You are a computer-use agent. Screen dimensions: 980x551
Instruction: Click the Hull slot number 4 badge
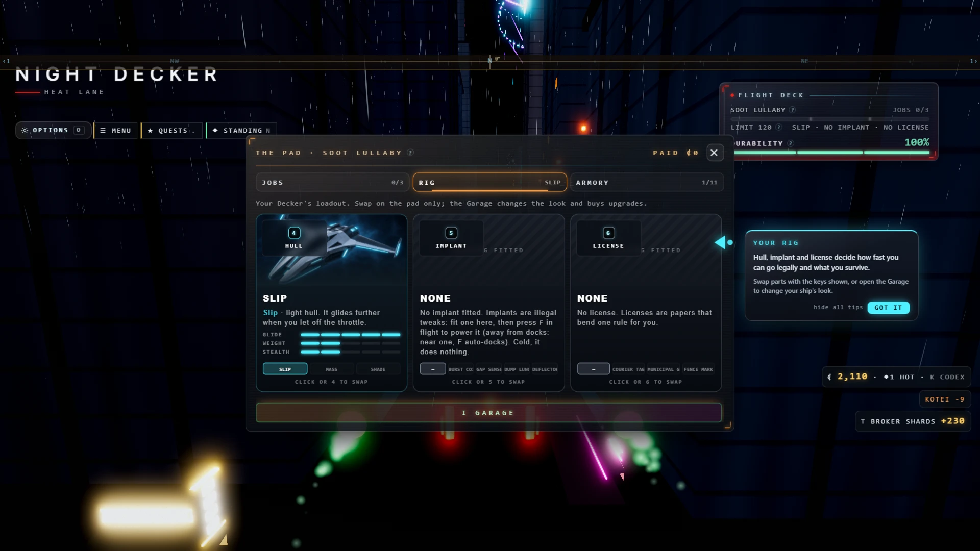coord(294,233)
